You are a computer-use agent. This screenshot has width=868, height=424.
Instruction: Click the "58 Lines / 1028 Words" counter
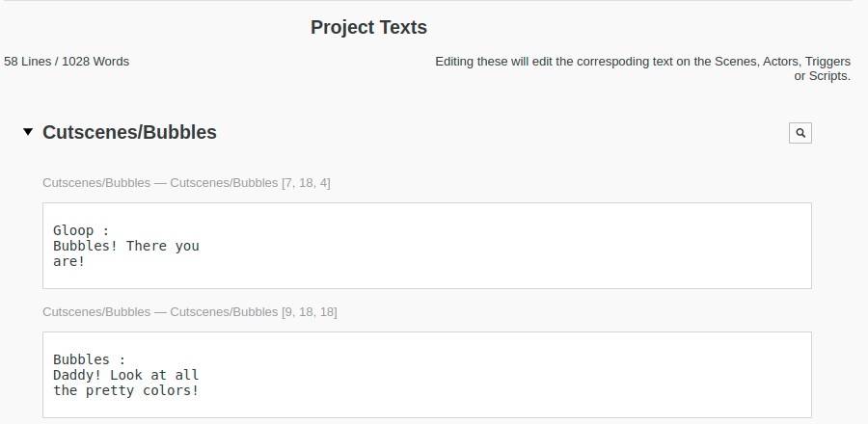pyautogui.click(x=67, y=62)
